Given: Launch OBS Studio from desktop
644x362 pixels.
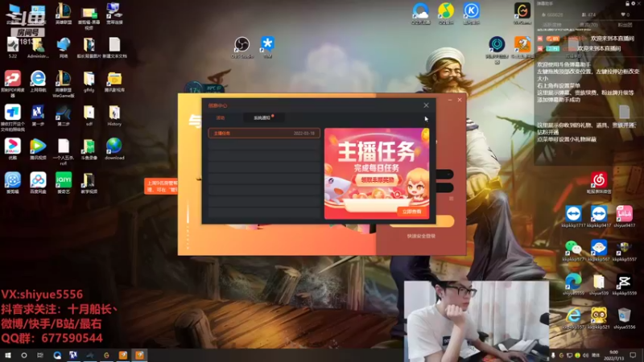Looking at the screenshot, I should (x=242, y=47).
